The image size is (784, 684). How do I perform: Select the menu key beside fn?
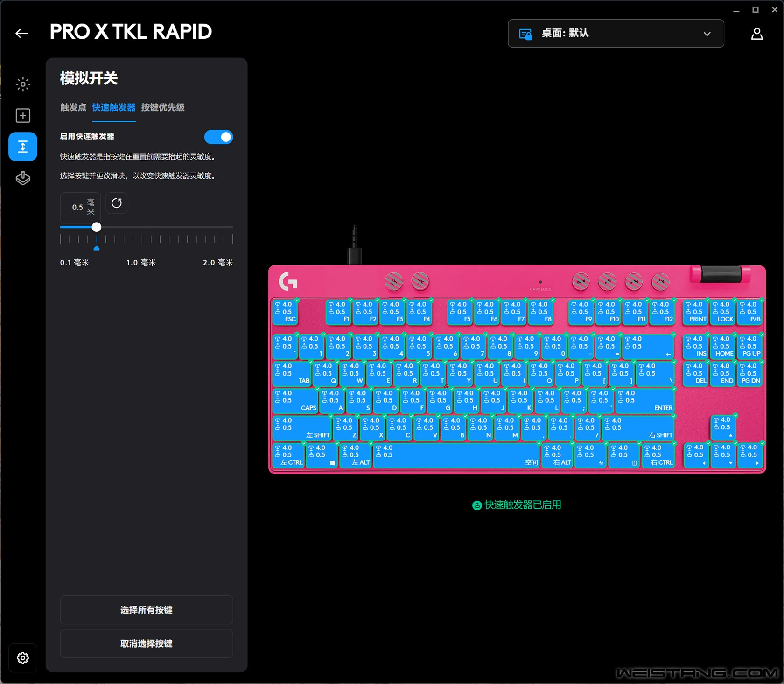(624, 455)
